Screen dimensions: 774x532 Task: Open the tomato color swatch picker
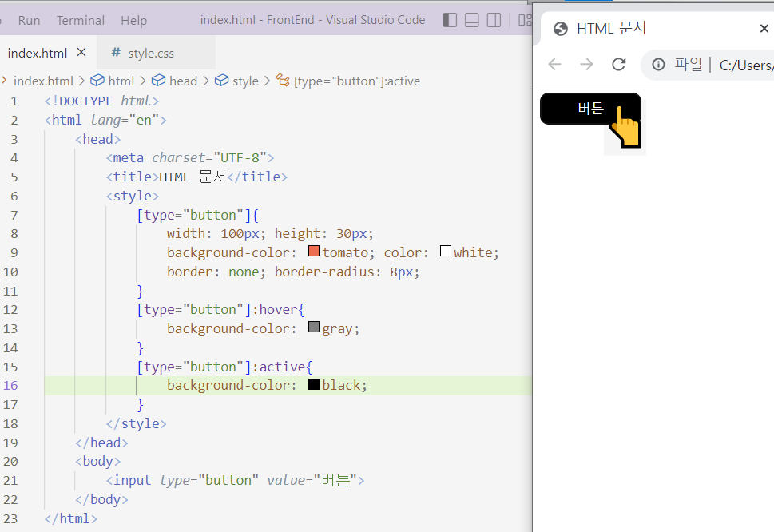coord(314,251)
